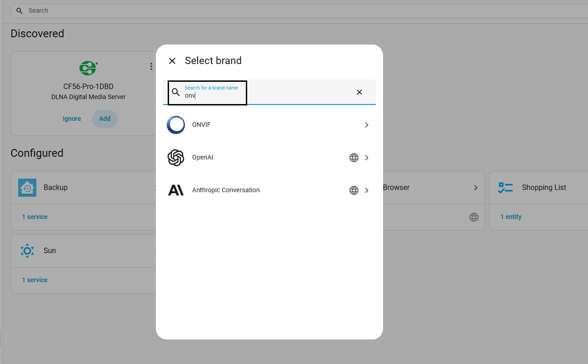Choose ONVIF from the brand list
This screenshot has height=364, width=588.
pyautogui.click(x=269, y=125)
